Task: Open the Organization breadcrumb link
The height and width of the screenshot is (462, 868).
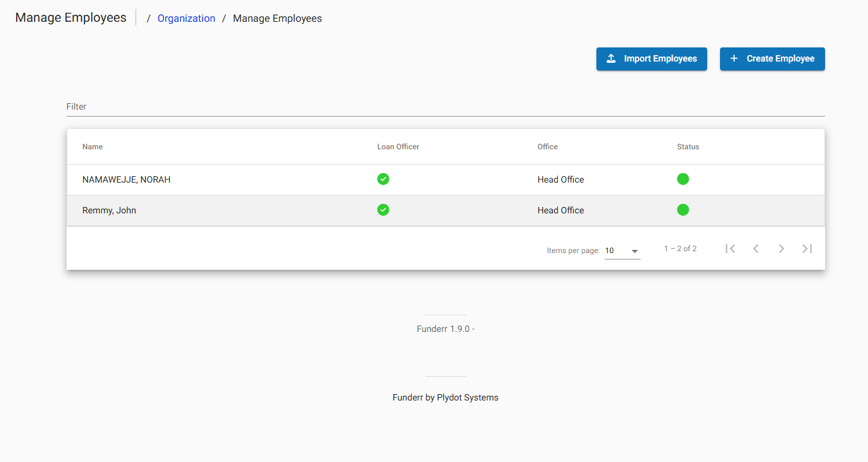Action: click(186, 18)
